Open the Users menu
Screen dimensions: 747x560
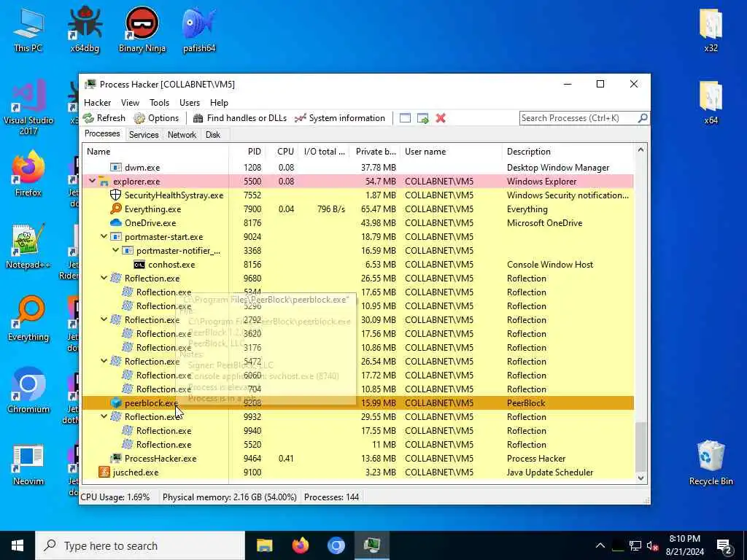point(190,102)
